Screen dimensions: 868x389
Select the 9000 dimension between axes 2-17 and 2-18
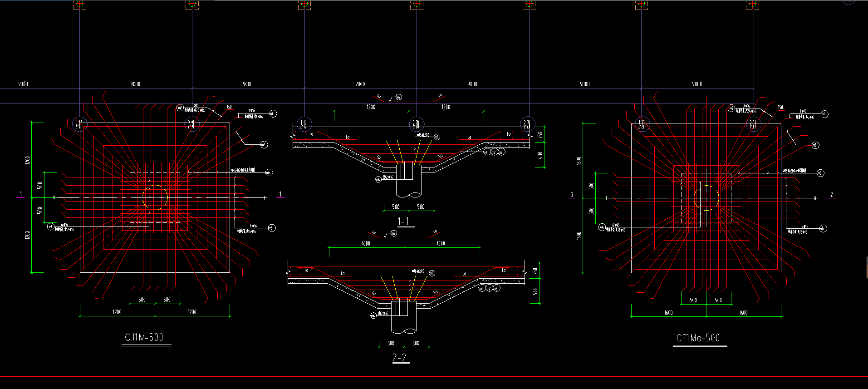pyautogui.click(x=135, y=84)
